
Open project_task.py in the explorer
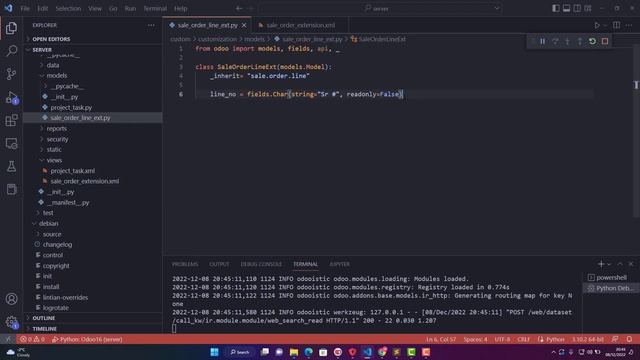(x=71, y=107)
